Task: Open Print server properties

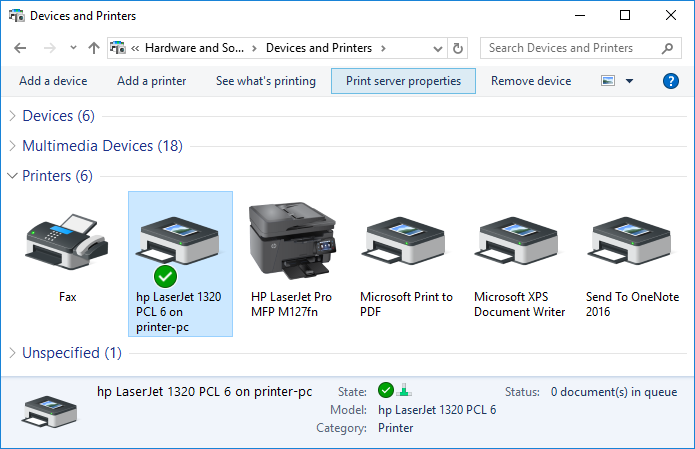Action: (x=403, y=81)
